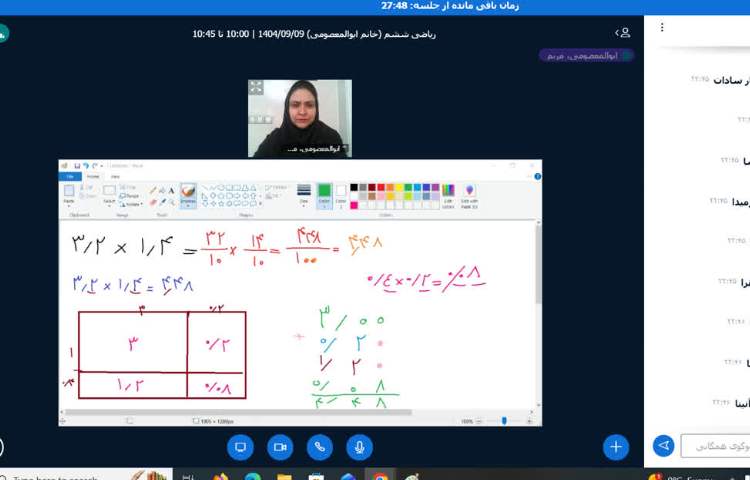Pick the black color in the palette
Image resolution: width=750 pixels, height=480 pixels.
tap(354, 187)
